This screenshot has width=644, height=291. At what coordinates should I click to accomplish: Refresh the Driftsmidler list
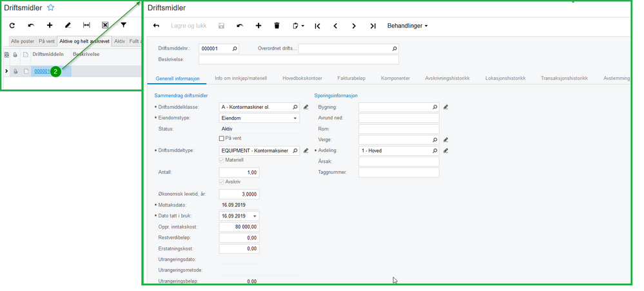point(12,26)
